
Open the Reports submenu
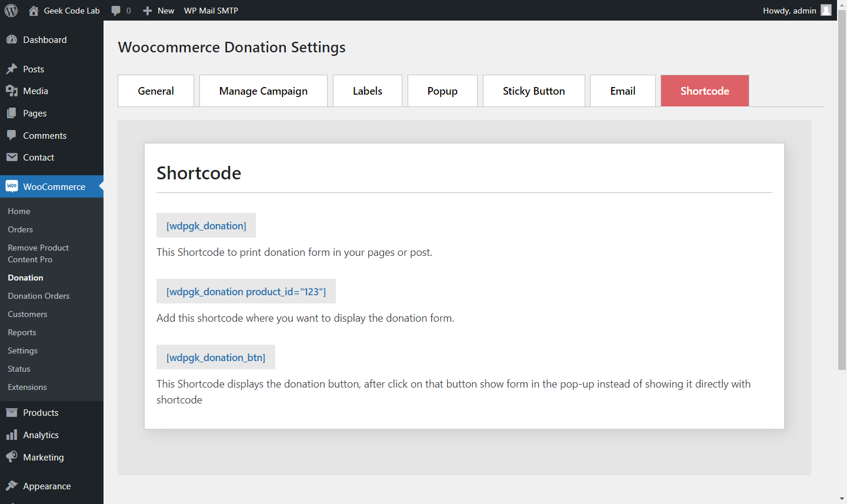(x=22, y=332)
